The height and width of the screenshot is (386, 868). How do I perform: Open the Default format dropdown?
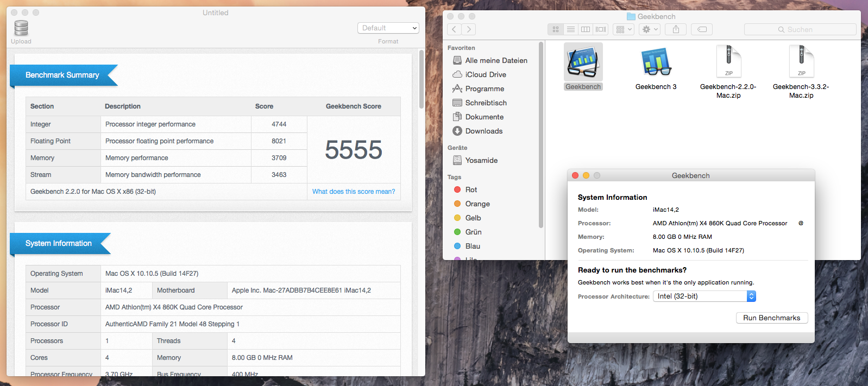click(389, 28)
